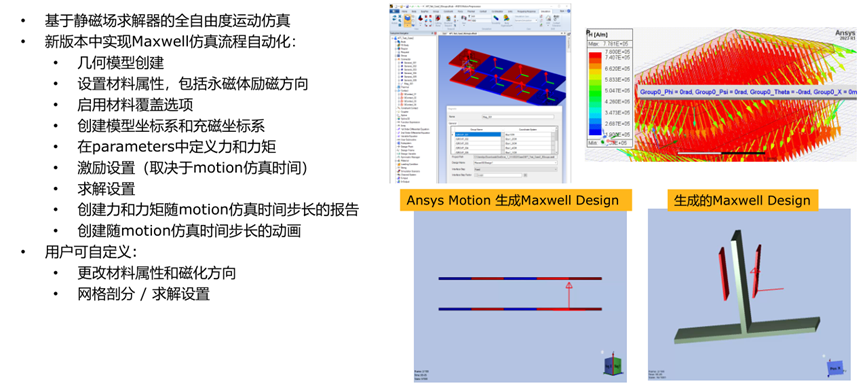Click the green band of the H legend
865x388 pixels.
[595, 93]
